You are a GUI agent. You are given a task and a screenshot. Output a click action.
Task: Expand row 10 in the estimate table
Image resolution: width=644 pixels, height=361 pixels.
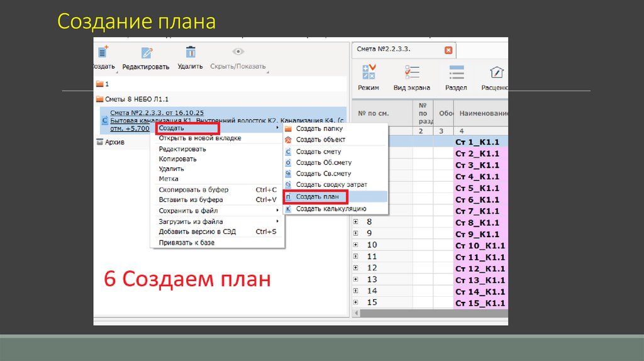tap(356, 245)
